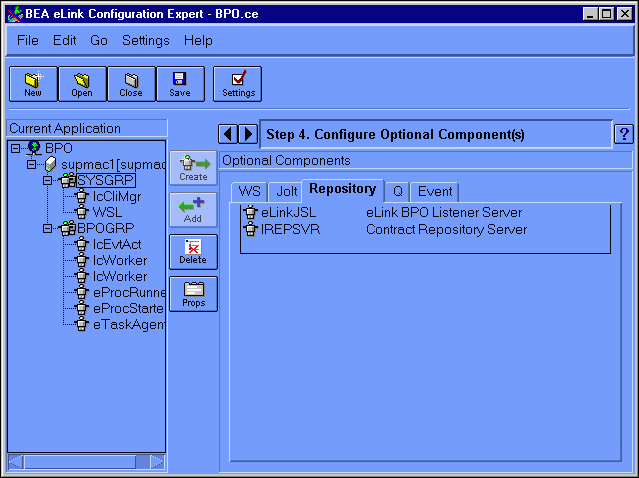This screenshot has height=478, width=639.
Task: Click the tree horizontal scrollbar thumb
Action: pyautogui.click(x=79, y=462)
